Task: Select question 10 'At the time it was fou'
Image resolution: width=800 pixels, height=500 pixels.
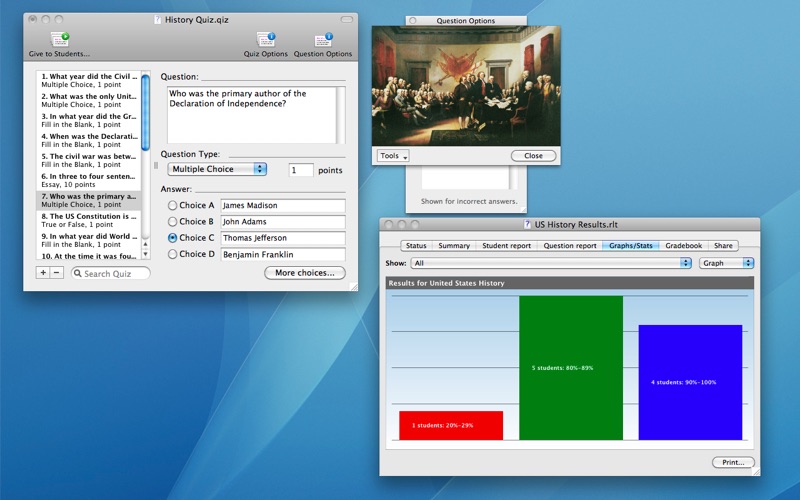Action: click(x=89, y=256)
